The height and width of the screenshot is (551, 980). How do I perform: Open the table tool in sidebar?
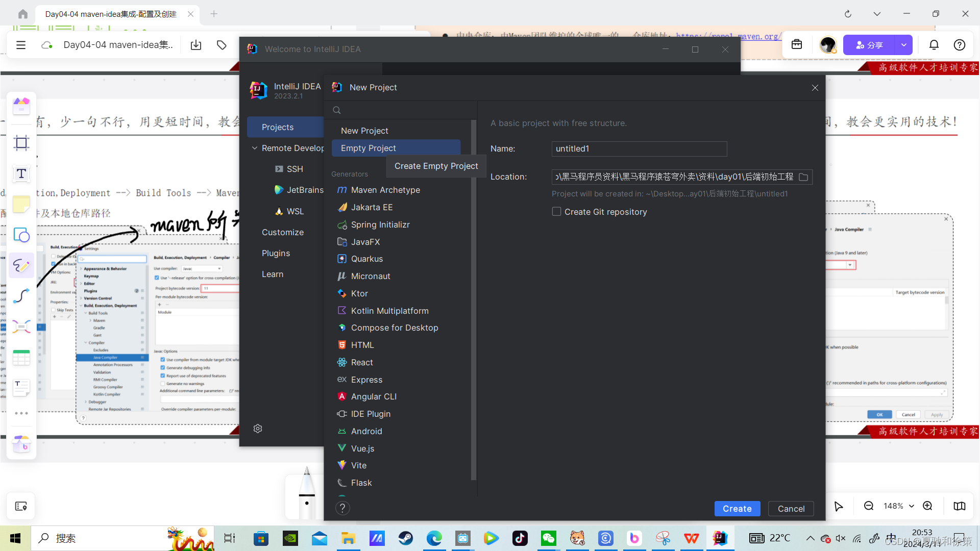[x=21, y=357]
